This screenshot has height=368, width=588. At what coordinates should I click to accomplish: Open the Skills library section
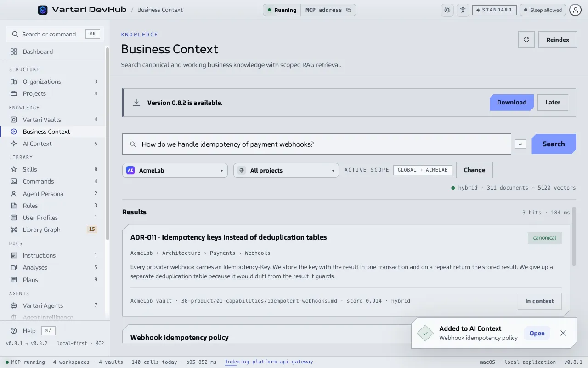[53, 169]
